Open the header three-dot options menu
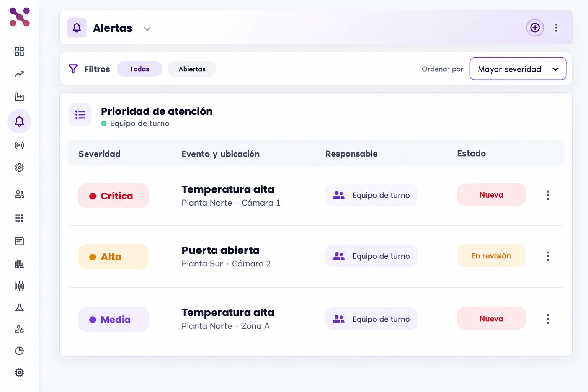This screenshot has width=588, height=392. (556, 28)
